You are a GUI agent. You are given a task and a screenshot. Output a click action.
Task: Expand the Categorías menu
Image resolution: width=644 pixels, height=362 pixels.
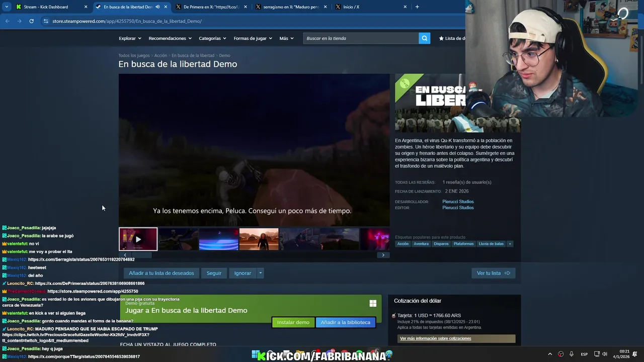pos(212,38)
